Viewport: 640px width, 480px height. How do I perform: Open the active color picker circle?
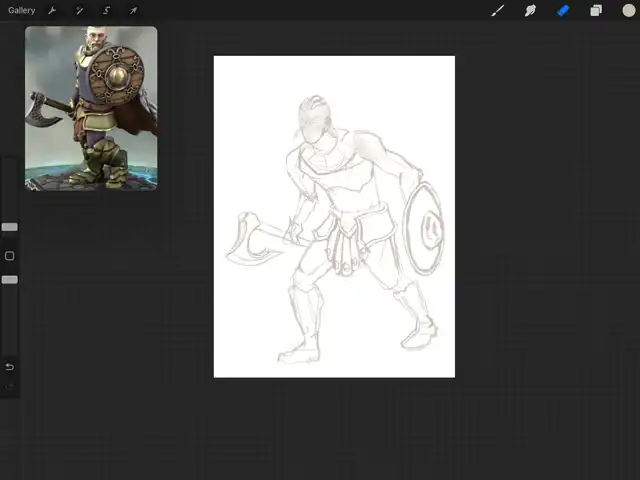pyautogui.click(x=628, y=10)
